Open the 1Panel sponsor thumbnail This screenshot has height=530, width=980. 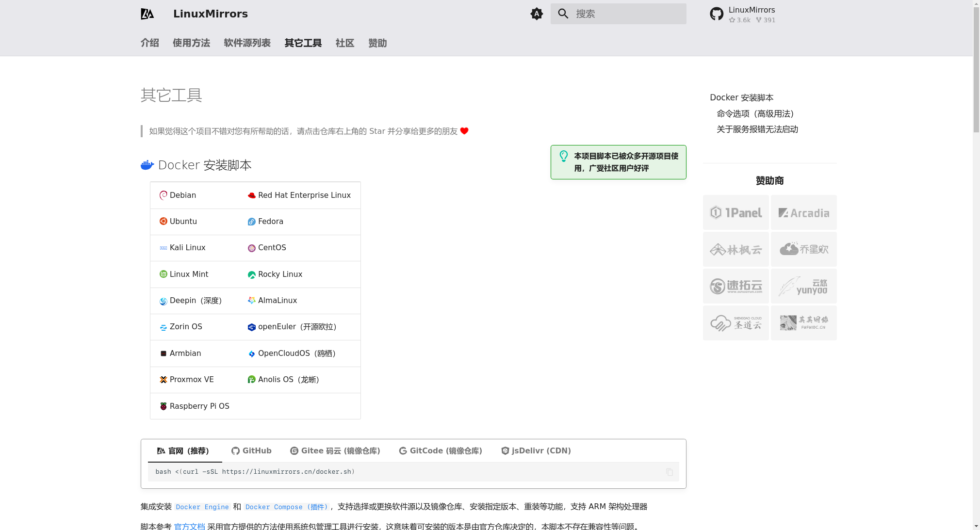[x=735, y=212]
